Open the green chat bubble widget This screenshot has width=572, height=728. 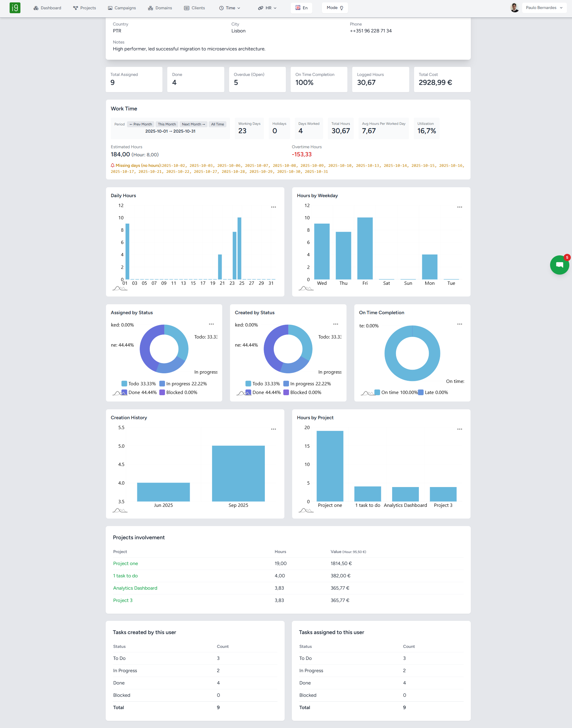[x=559, y=265]
